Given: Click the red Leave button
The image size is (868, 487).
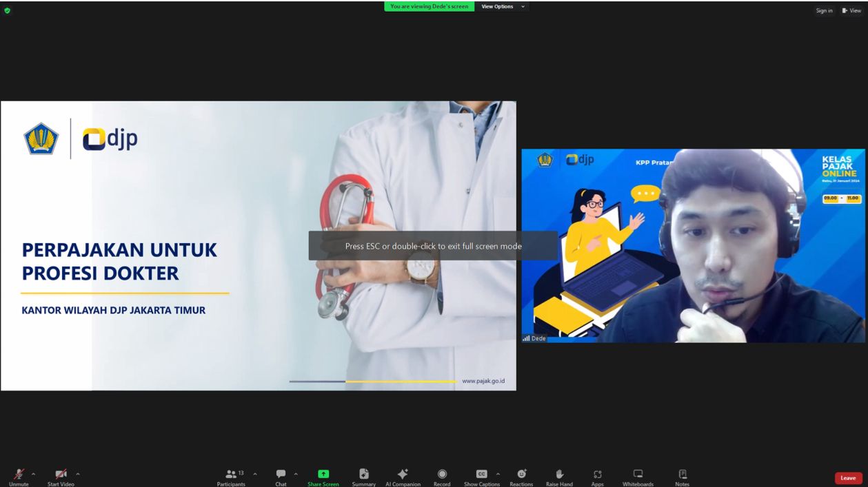Looking at the screenshot, I should 847,478.
